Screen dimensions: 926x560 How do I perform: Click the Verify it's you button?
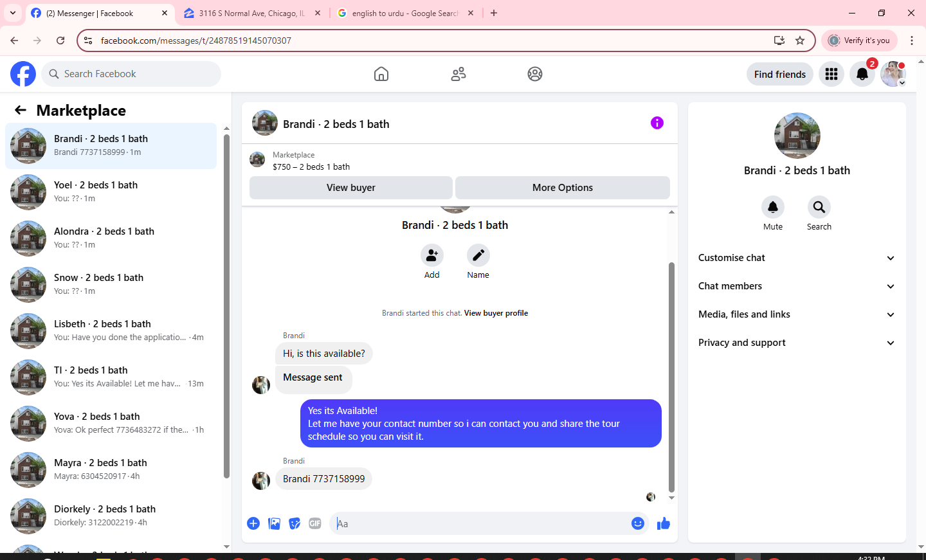(859, 41)
